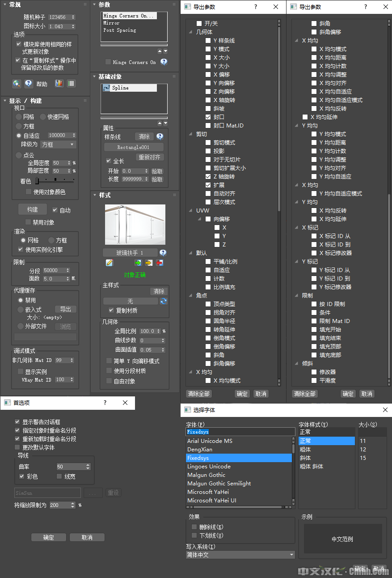Click the bar chart statistics icon

coord(59,83)
